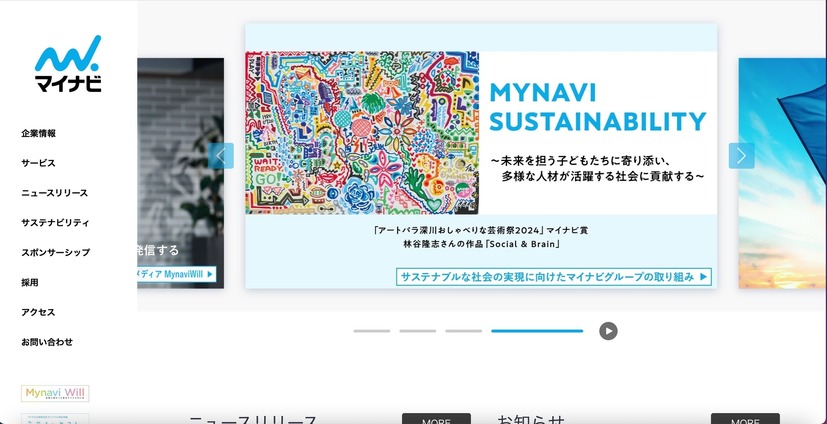Go to the previous carousel slide

(x=222, y=155)
